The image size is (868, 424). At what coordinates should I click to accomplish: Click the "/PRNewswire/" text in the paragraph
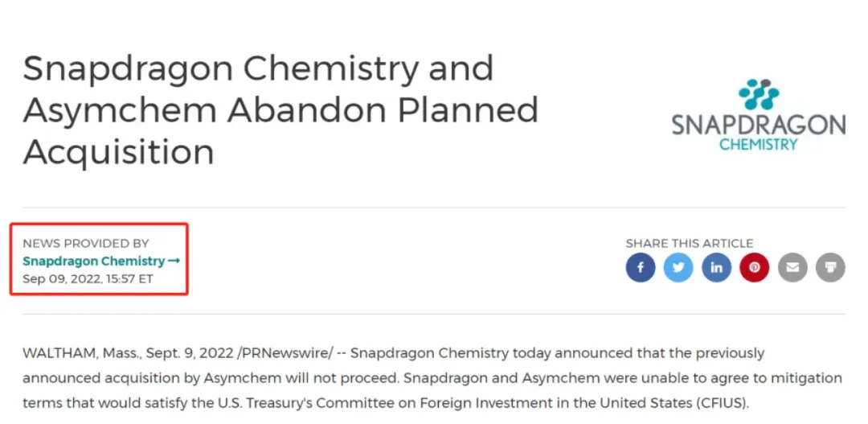289,353
